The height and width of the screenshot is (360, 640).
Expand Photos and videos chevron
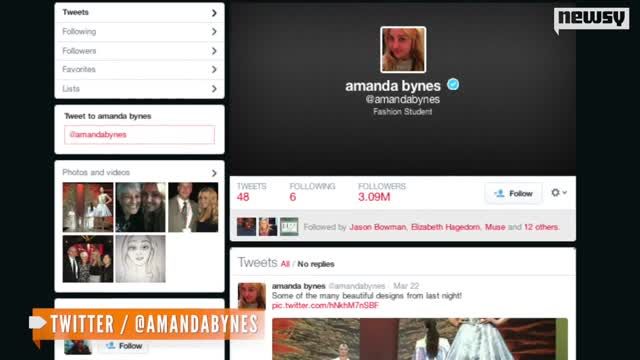coord(214,173)
